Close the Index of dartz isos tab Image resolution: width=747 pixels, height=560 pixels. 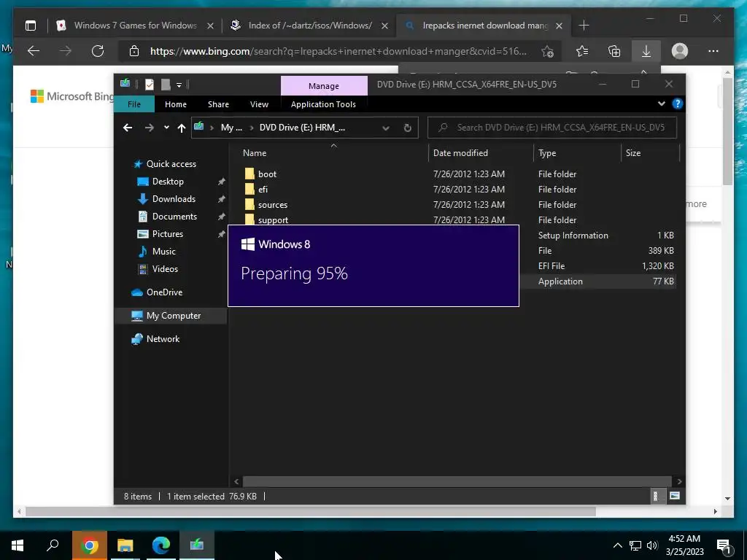(x=385, y=26)
